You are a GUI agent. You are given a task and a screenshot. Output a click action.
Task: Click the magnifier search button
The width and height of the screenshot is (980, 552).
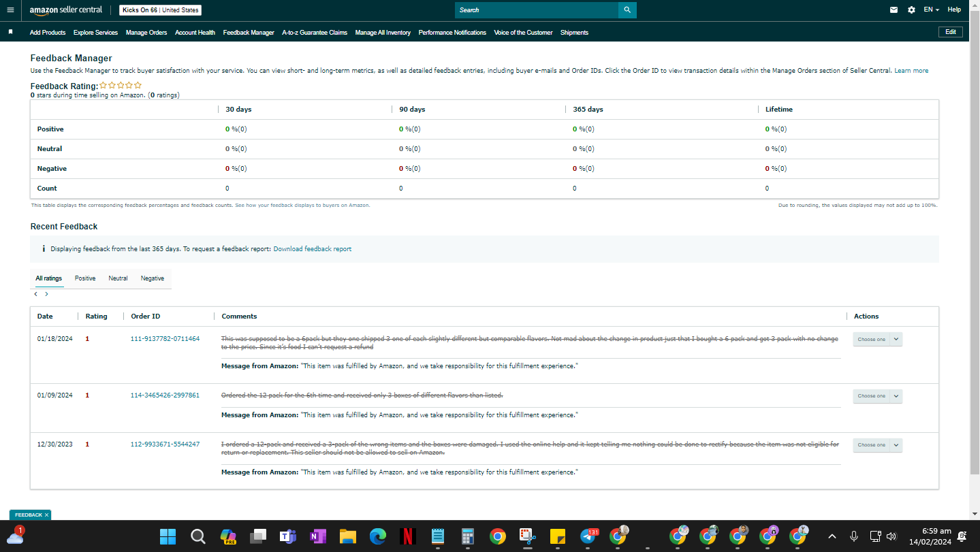point(627,10)
